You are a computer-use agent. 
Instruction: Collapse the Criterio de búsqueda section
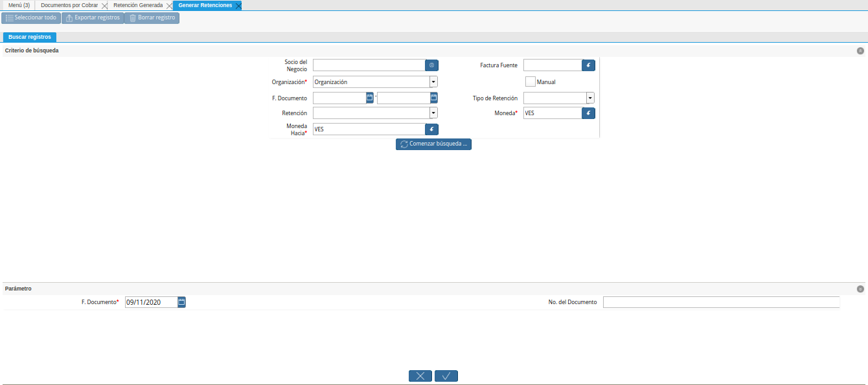tap(860, 50)
